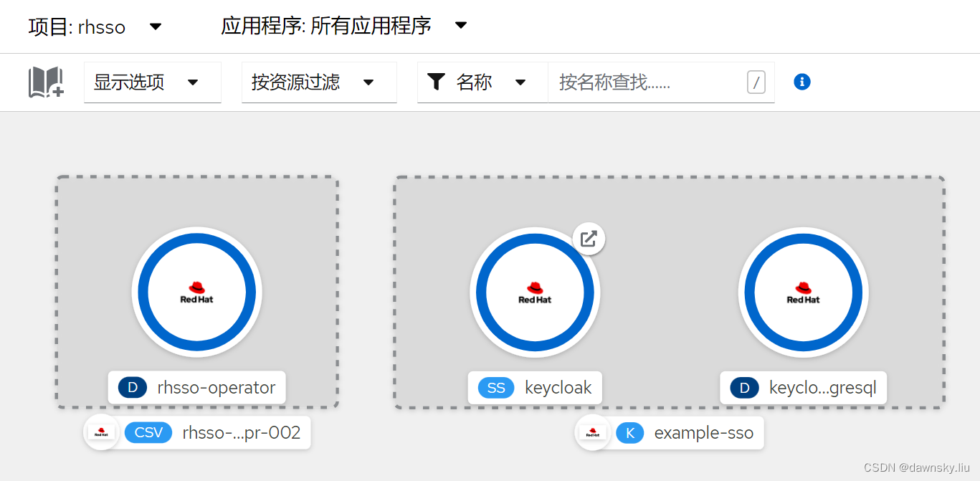
Task: Select the keycloak StatefulSet node
Action: click(x=536, y=292)
